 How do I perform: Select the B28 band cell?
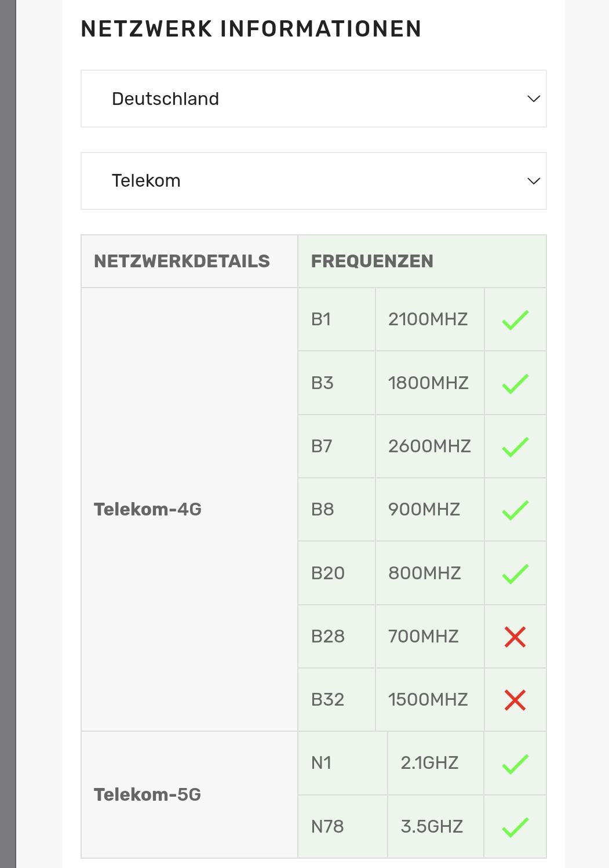click(x=337, y=637)
